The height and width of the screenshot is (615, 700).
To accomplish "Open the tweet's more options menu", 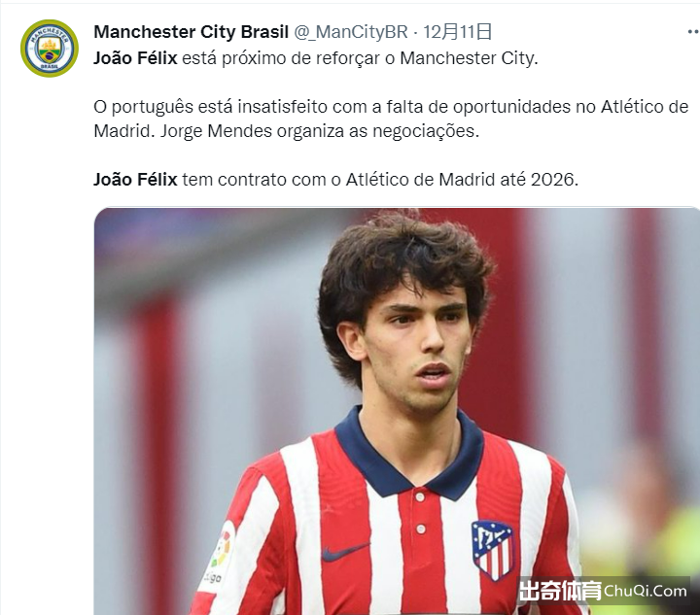I will (693, 32).
